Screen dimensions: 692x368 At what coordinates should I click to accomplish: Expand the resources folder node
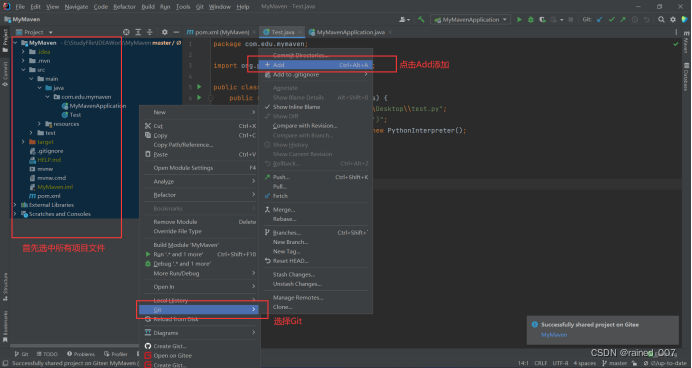click(39, 124)
